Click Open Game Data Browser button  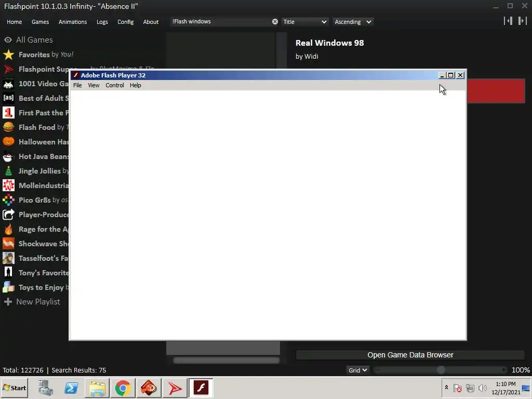coord(410,355)
